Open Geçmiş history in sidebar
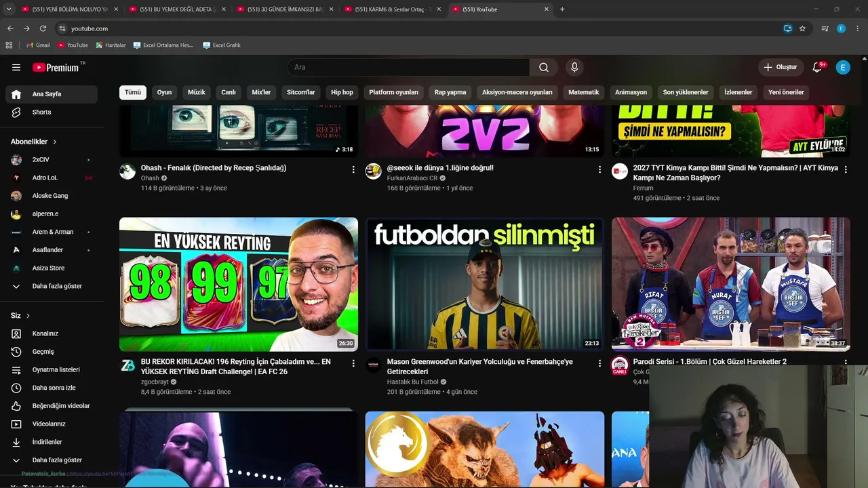Image resolution: width=868 pixels, height=488 pixels. [52, 352]
